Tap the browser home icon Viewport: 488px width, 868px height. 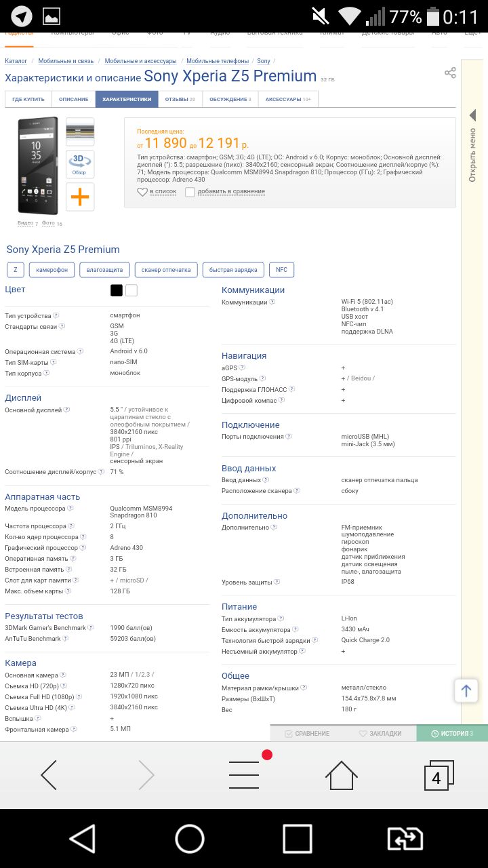pyautogui.click(x=341, y=775)
